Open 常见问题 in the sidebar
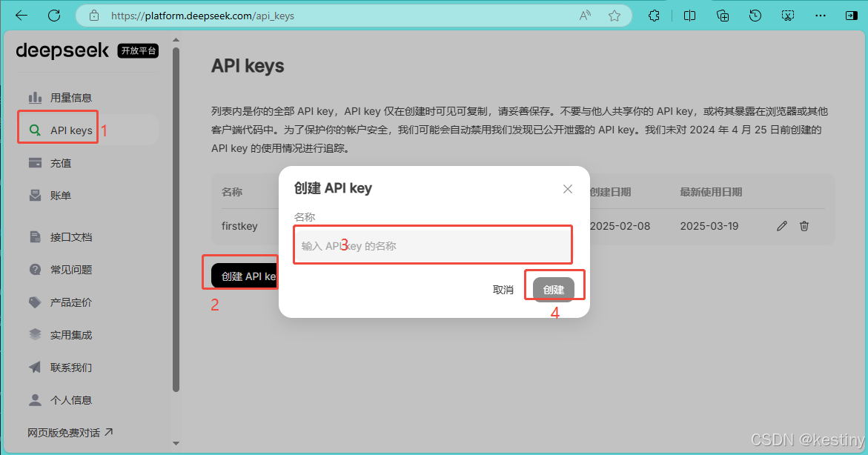The height and width of the screenshot is (455, 868). [x=71, y=270]
